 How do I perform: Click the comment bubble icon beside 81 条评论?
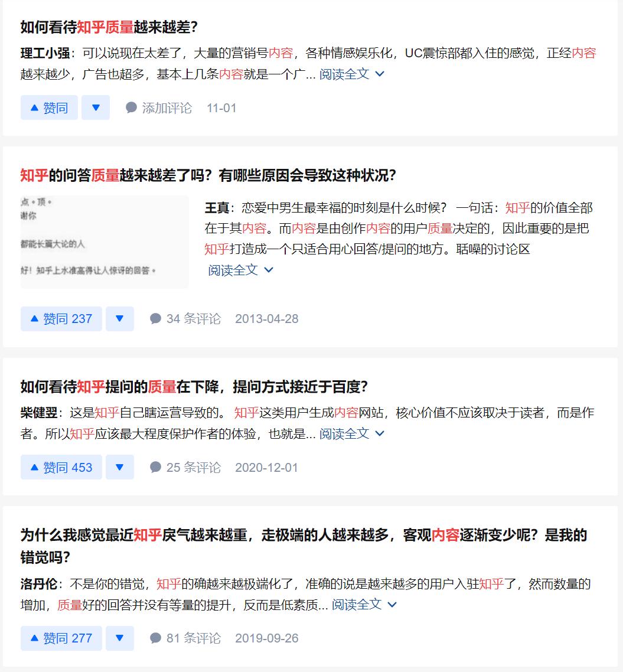(x=155, y=638)
